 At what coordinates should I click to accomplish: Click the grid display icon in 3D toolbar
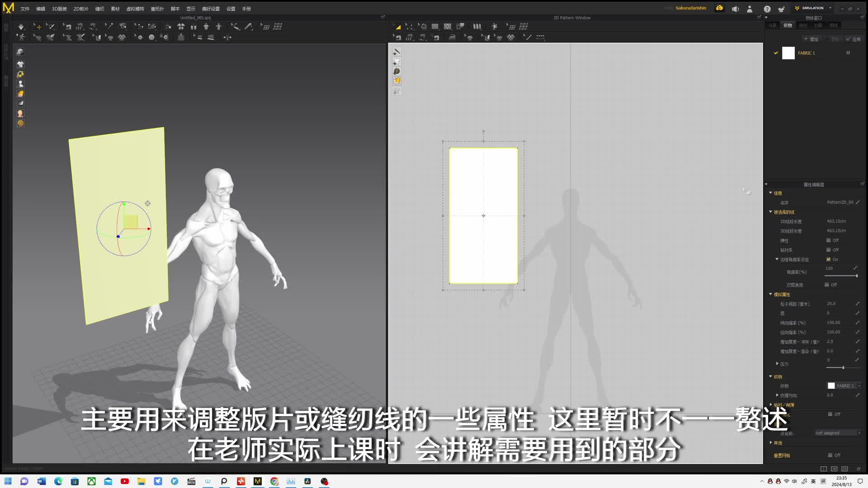[278, 27]
